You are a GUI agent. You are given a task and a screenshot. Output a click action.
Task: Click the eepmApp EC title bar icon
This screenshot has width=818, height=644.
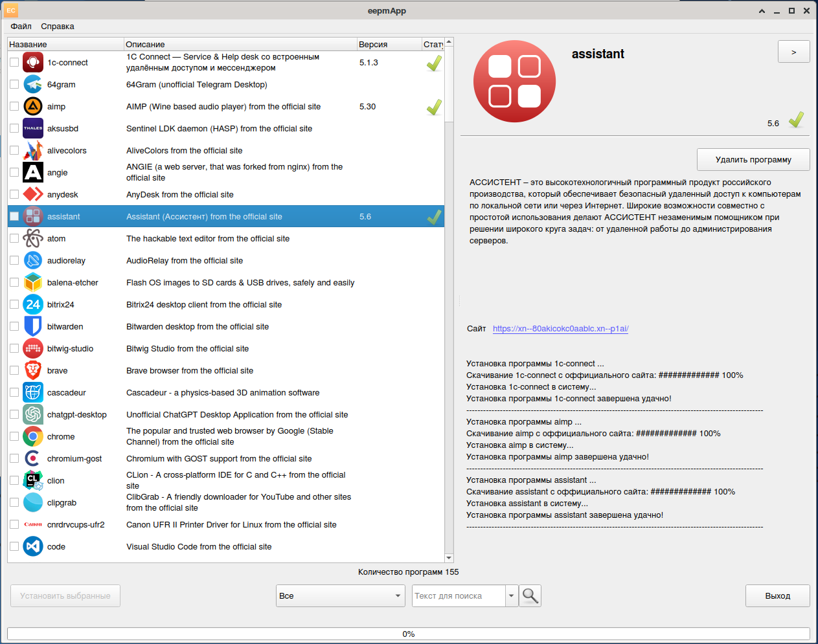[11, 10]
